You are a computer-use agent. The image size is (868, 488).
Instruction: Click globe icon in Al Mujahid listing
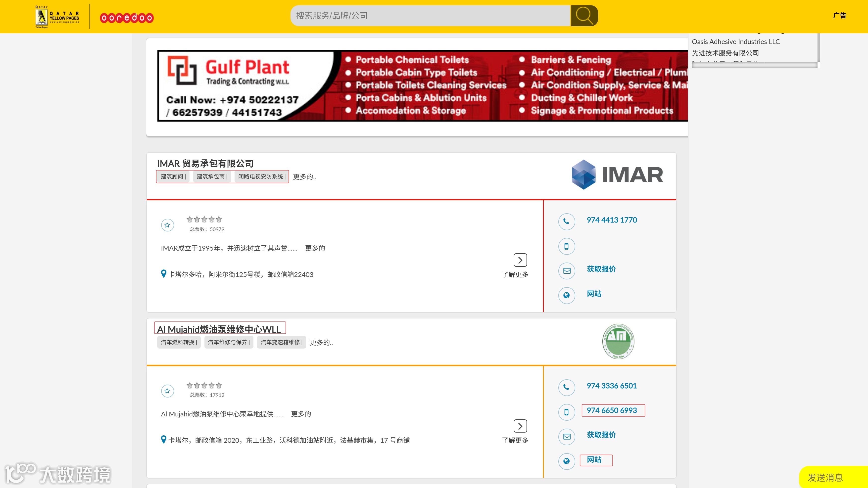(x=566, y=461)
